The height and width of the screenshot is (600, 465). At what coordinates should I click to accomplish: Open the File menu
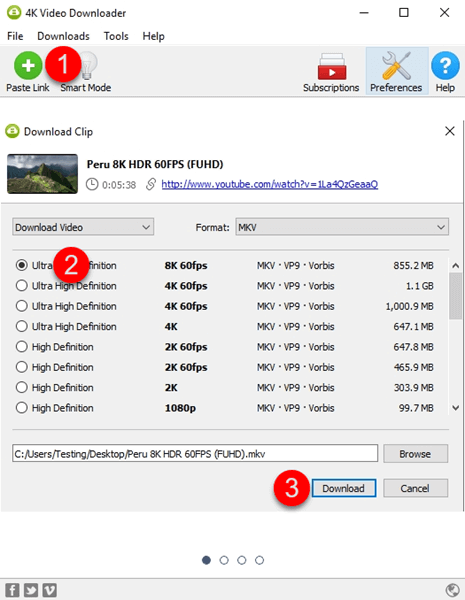tap(15, 36)
